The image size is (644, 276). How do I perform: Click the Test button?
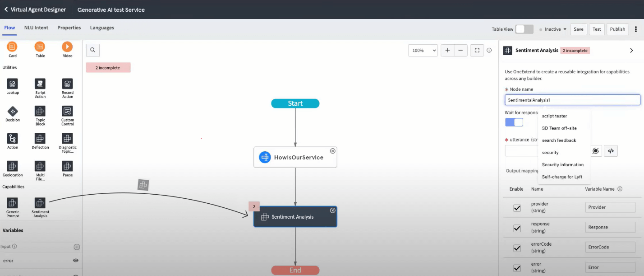597,29
